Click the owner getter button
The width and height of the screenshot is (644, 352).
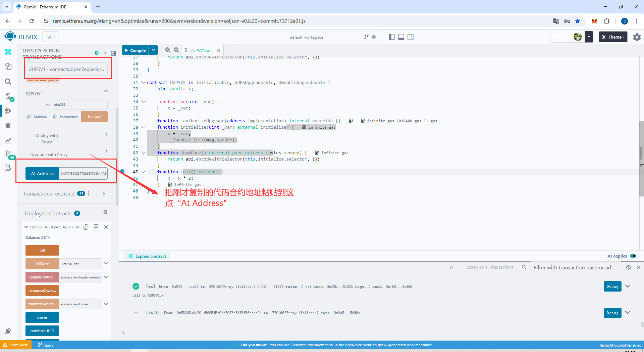(x=42, y=317)
